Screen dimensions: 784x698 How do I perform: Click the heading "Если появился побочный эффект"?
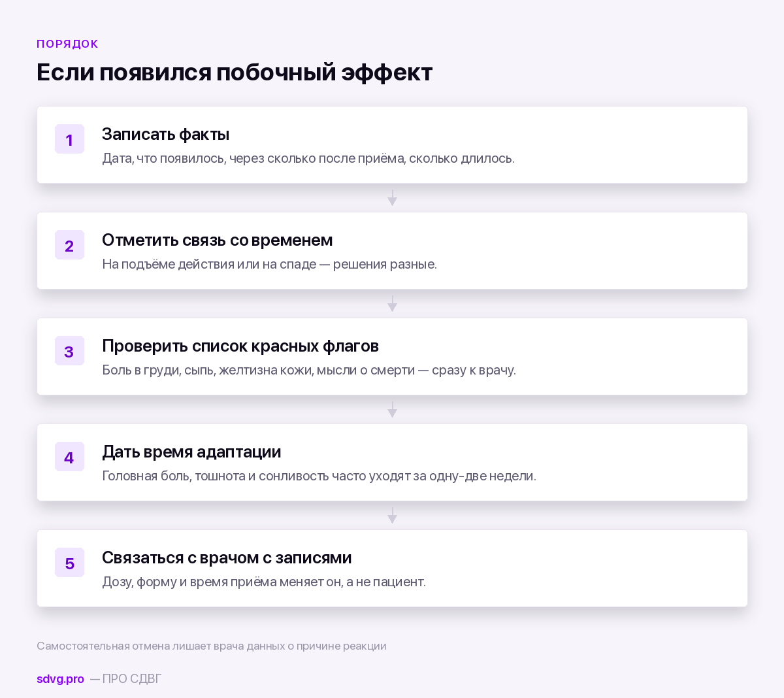pos(235,72)
